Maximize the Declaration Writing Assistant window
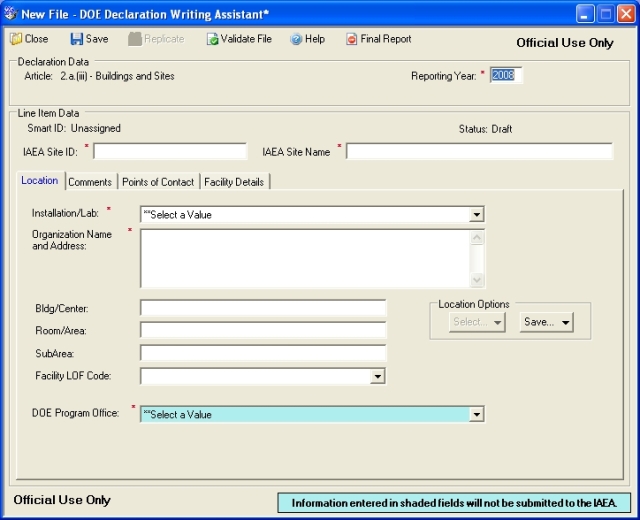The image size is (640, 520). pyautogui.click(x=606, y=14)
